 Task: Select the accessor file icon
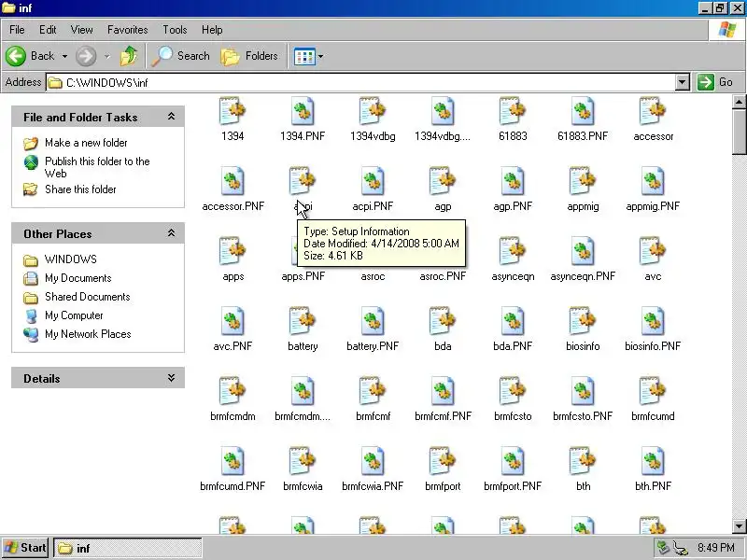[x=653, y=111]
